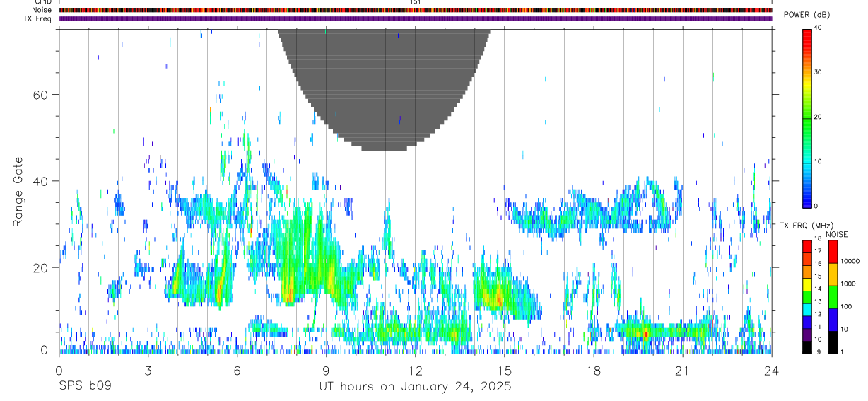Pick the black segment of NOISE bar
Image resolution: width=868 pixels, height=401 pixels.
point(833,342)
